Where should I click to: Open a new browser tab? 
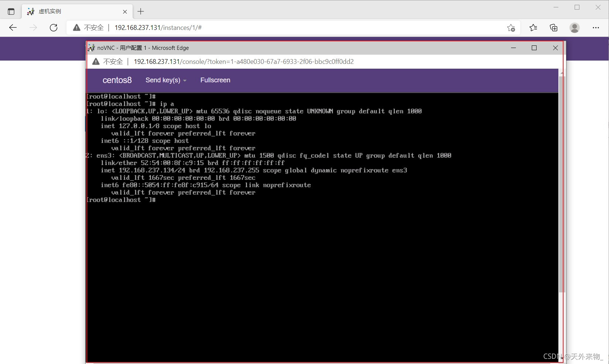tap(140, 11)
